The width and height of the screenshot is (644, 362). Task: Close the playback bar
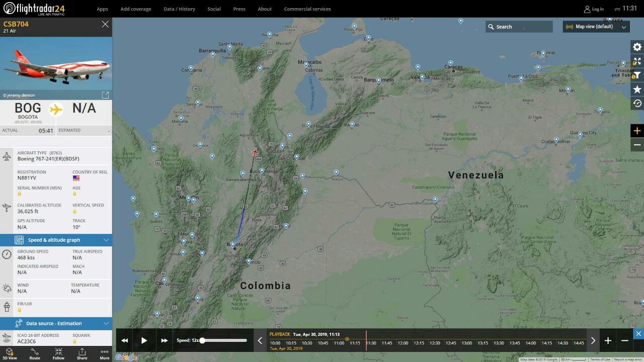638,334
